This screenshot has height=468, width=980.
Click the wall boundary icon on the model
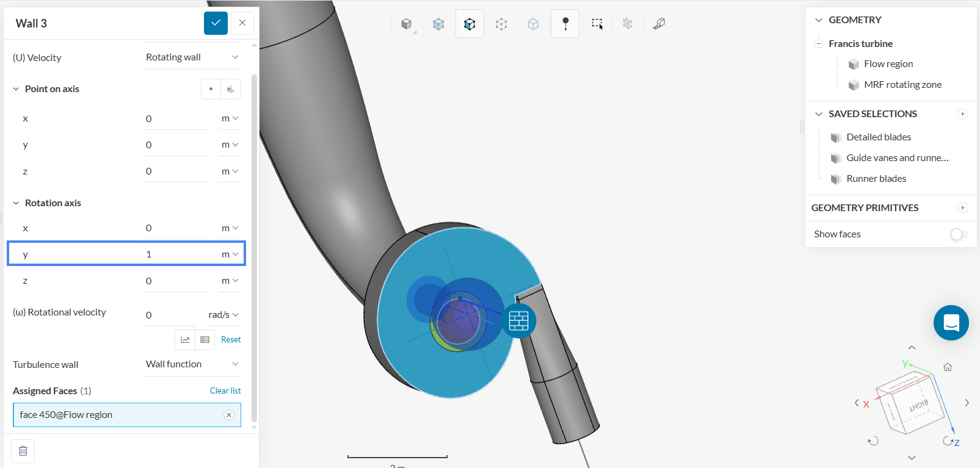point(518,321)
